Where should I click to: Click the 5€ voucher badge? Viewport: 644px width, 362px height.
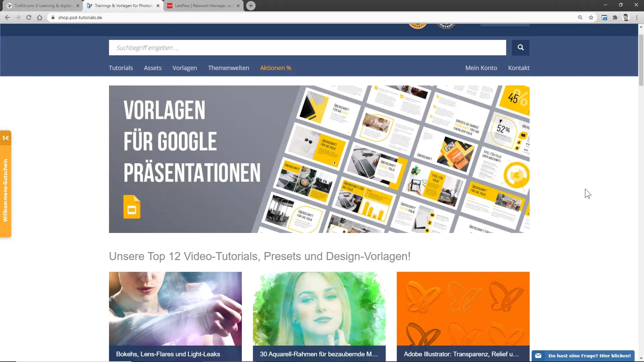[5, 138]
